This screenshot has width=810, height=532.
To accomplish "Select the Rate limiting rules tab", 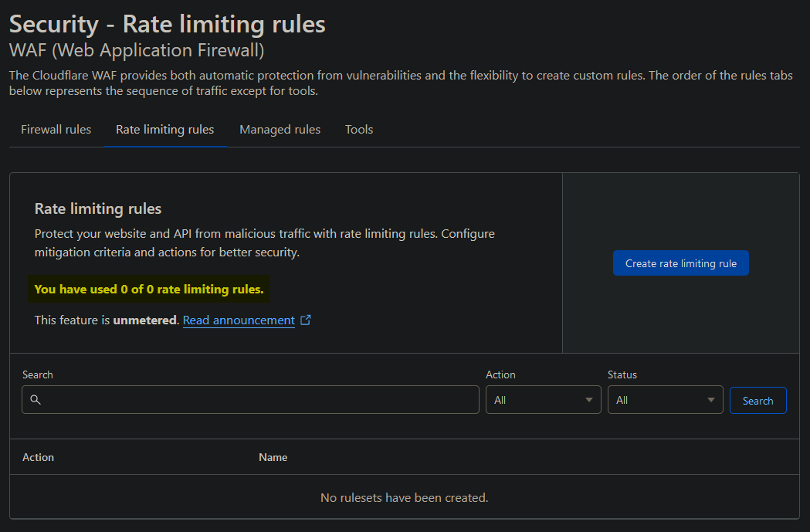I will [x=164, y=130].
